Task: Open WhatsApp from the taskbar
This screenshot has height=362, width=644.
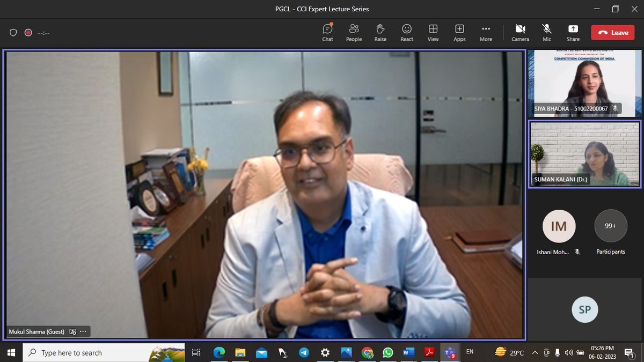Action: [388, 352]
